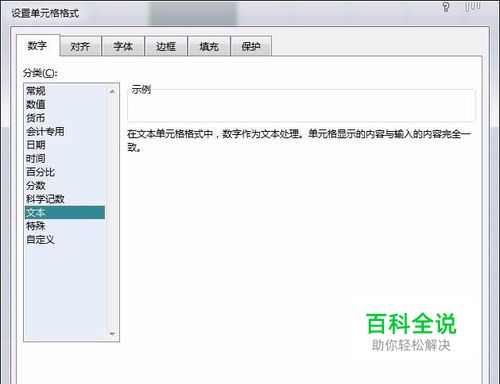Select 数值 category
The height and width of the screenshot is (384, 500).
click(65, 104)
